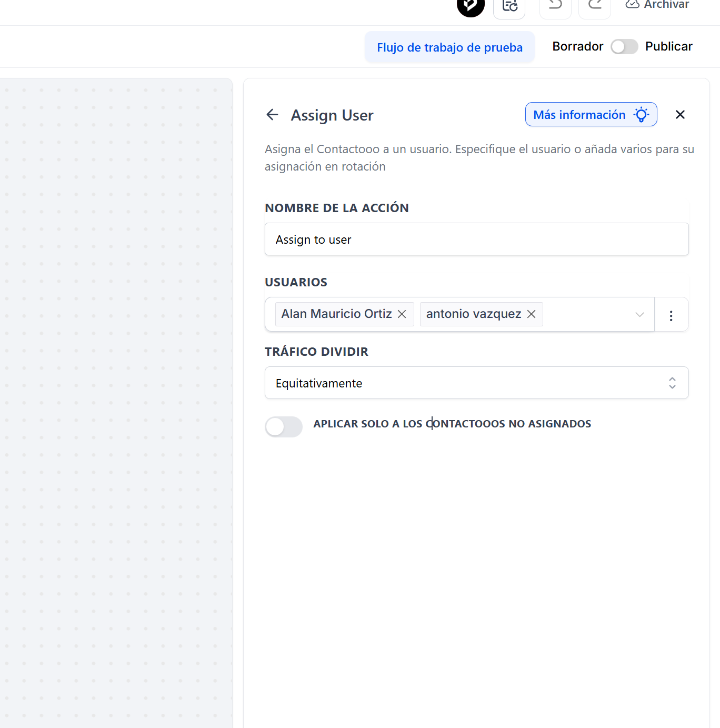Open the version history icon

[509, 6]
